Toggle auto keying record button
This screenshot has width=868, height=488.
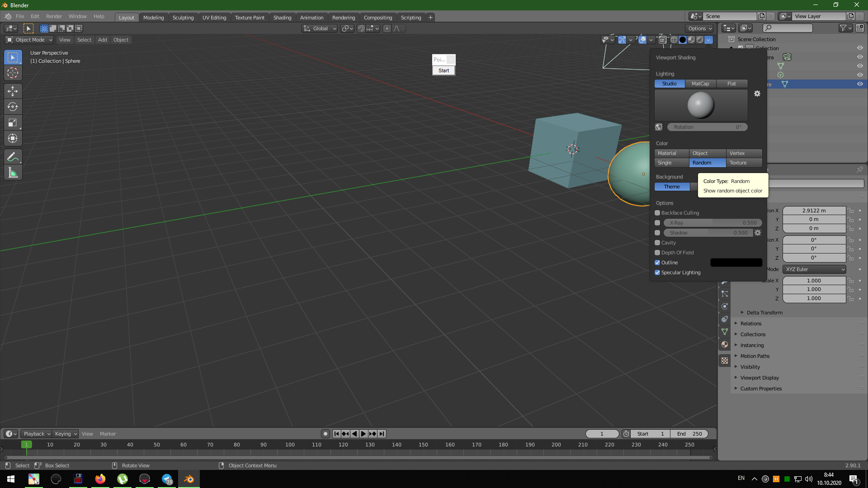325,434
